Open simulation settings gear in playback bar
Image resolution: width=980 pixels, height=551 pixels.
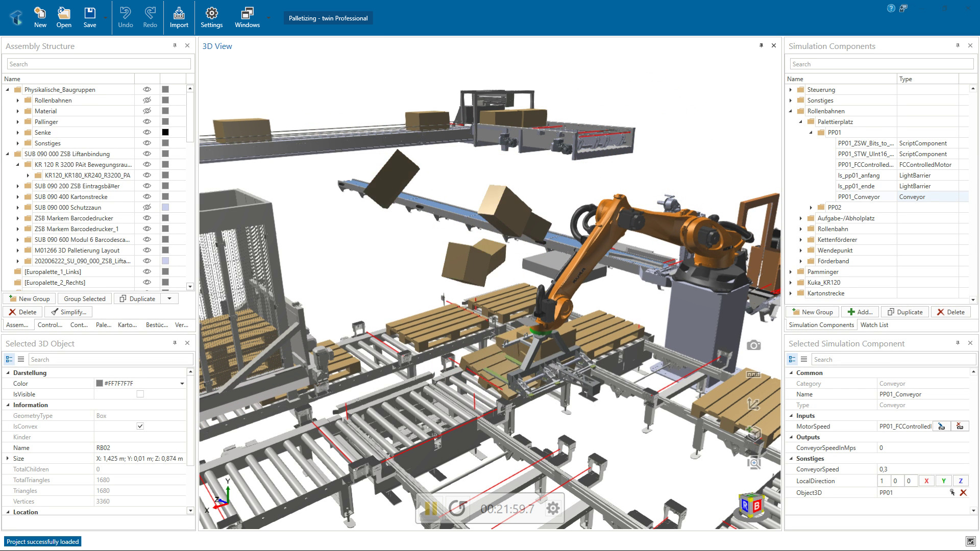tap(553, 508)
